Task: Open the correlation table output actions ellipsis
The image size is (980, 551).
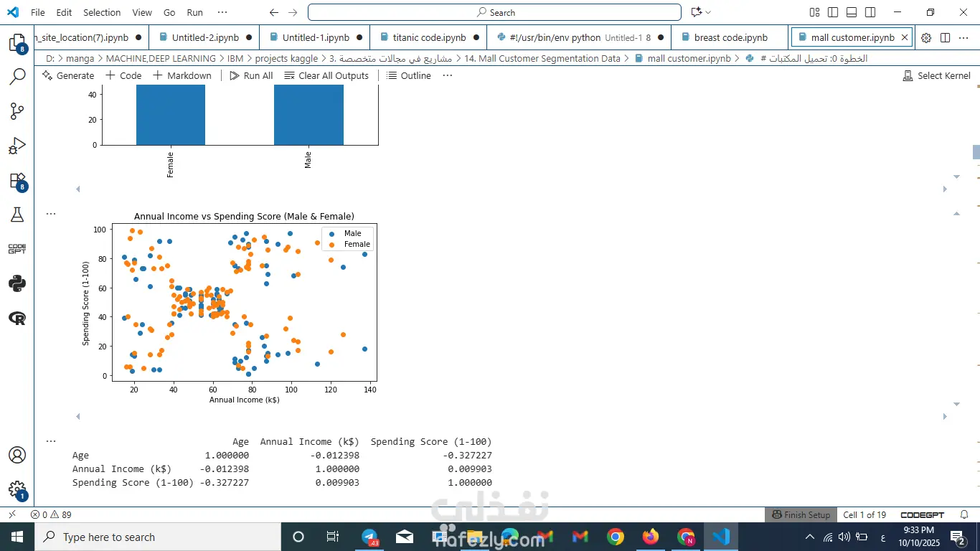Action: [x=51, y=441]
